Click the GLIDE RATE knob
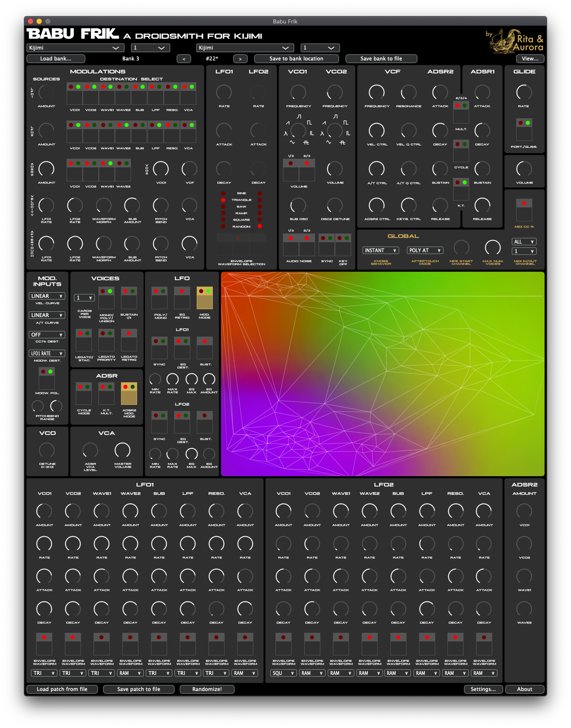Viewport: 571px width, 728px height. [524, 92]
